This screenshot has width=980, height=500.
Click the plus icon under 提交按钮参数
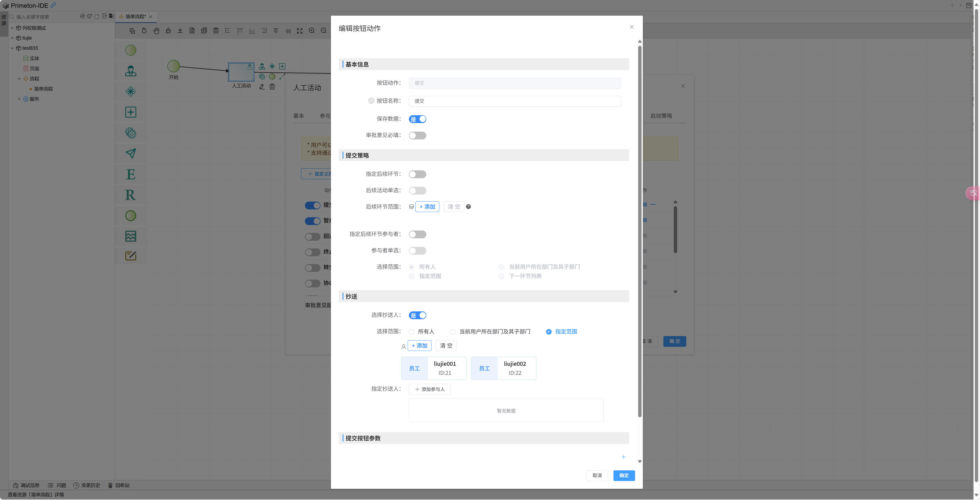[623, 457]
